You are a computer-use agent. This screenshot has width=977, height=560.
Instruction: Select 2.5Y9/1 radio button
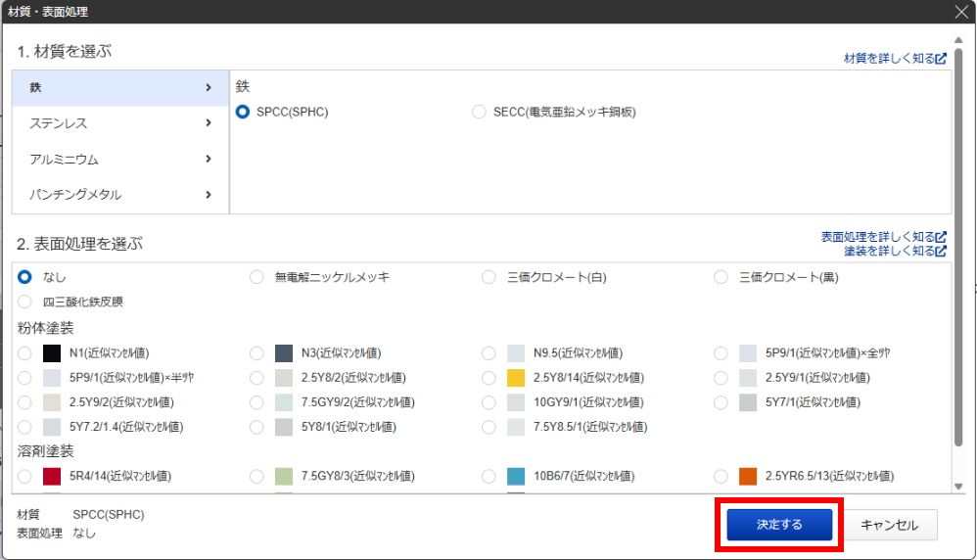click(721, 378)
